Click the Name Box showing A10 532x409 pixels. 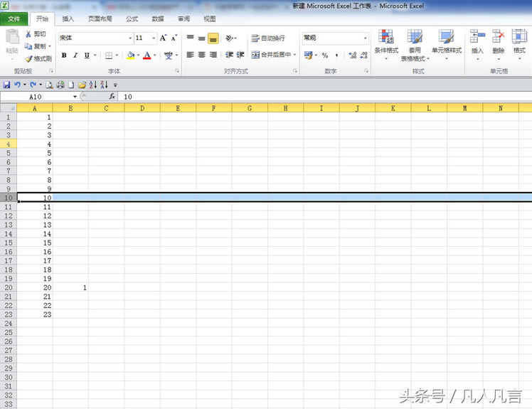pos(36,96)
